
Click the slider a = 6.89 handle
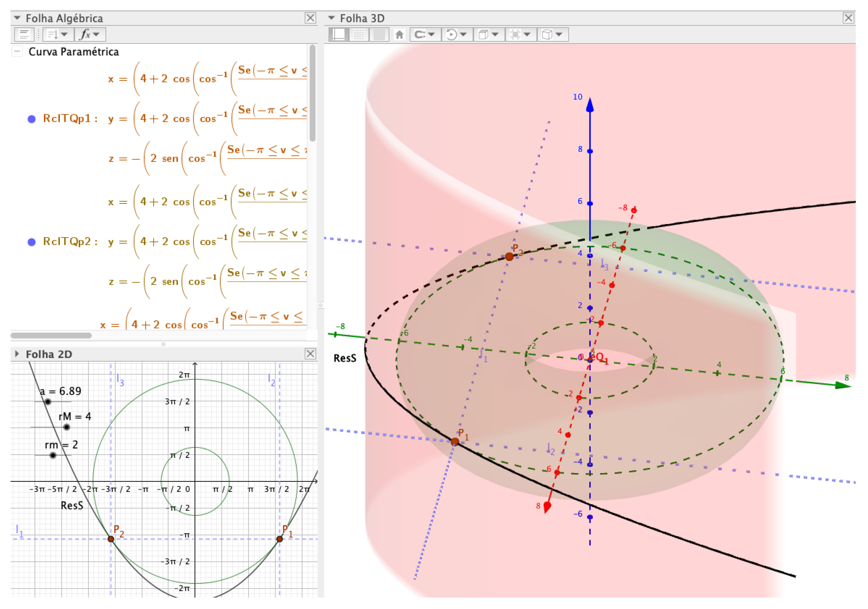(x=48, y=402)
